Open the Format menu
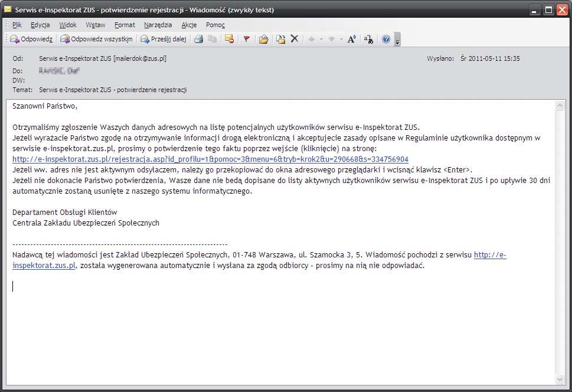 [x=125, y=25]
